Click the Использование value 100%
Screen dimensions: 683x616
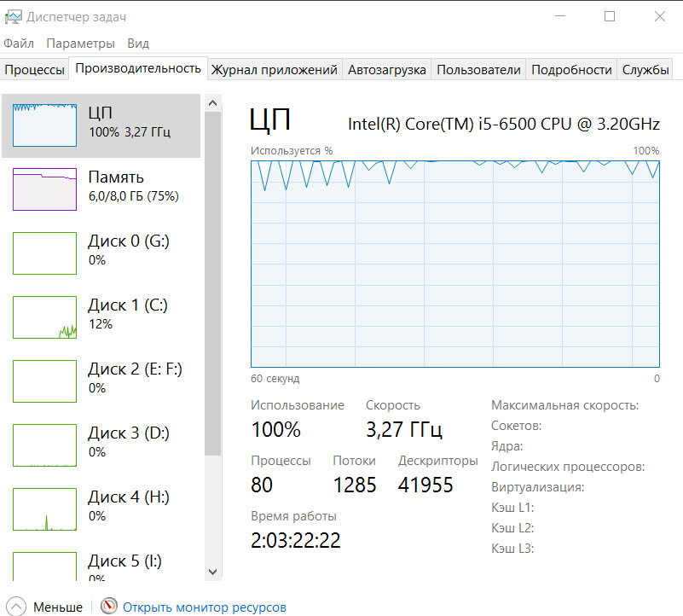[x=276, y=430]
